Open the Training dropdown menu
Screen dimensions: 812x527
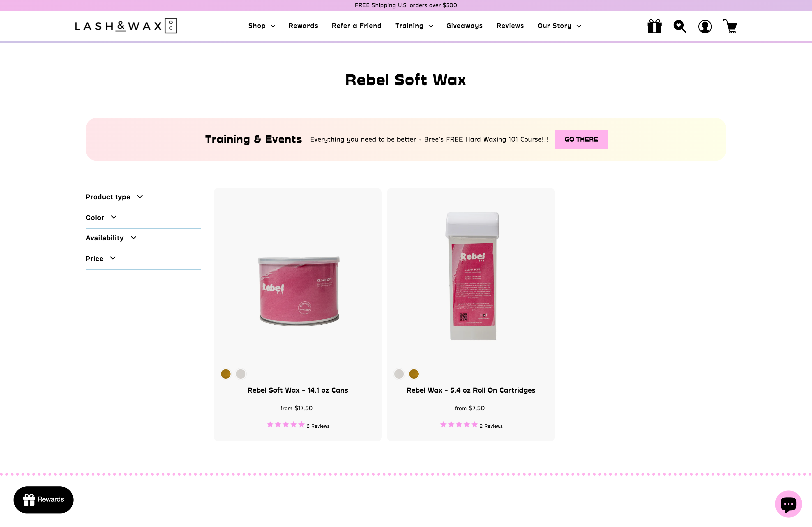(x=414, y=26)
